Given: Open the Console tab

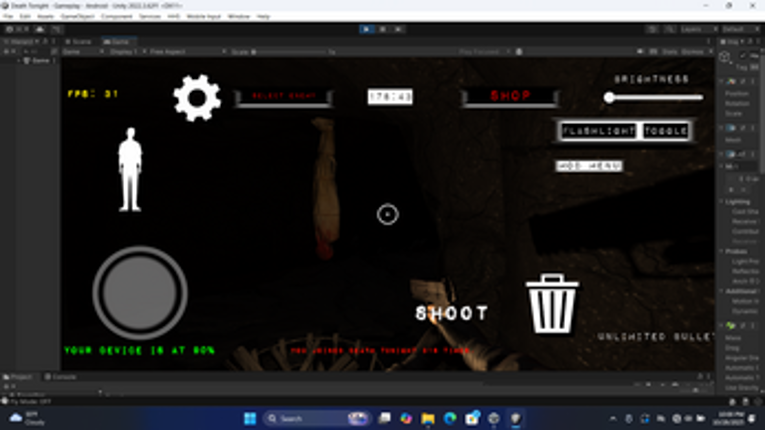Looking at the screenshot, I should pos(61,377).
